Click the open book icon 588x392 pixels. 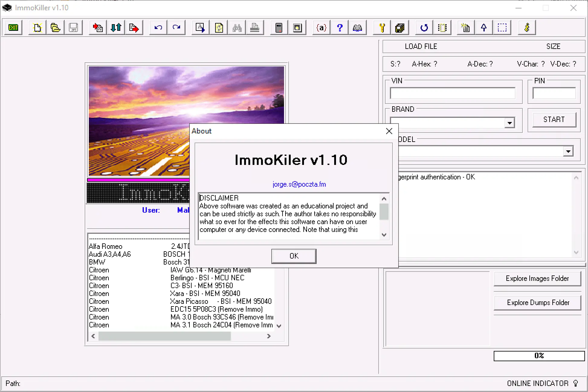[x=357, y=28]
